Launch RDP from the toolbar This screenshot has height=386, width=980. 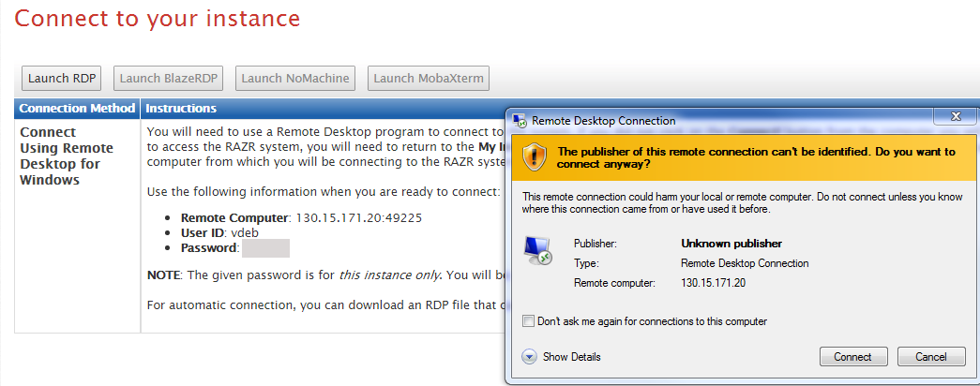(61, 78)
